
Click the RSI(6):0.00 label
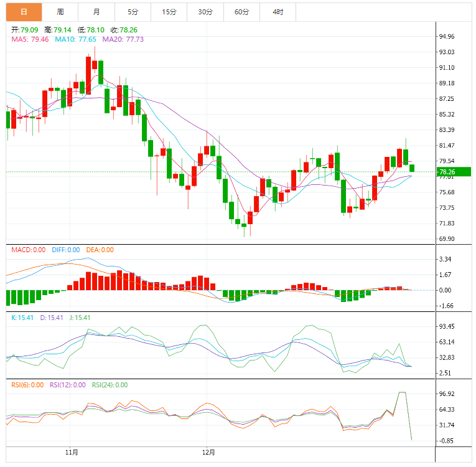point(27,385)
